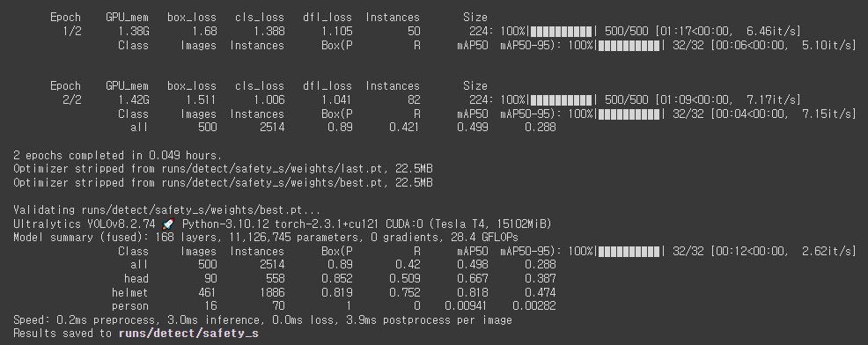Image resolution: width=868 pixels, height=345 pixels.
Task: Select dfl_loss value '1.041'
Action: [336, 99]
